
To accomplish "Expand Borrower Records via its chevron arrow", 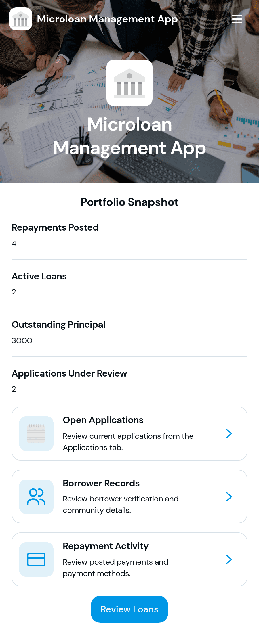I will pos(229,497).
